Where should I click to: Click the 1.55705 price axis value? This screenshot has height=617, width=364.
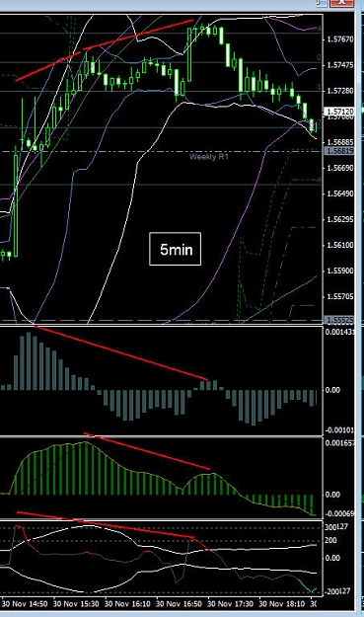point(340,297)
